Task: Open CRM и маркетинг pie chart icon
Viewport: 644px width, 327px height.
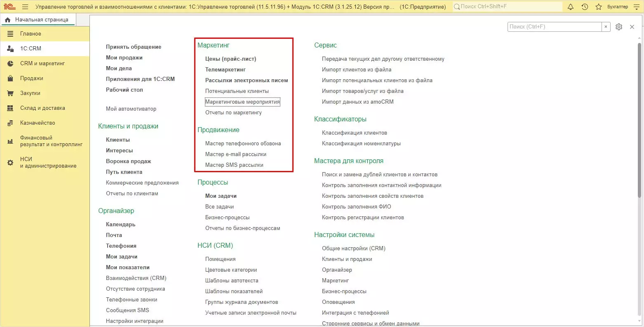Action: point(10,64)
